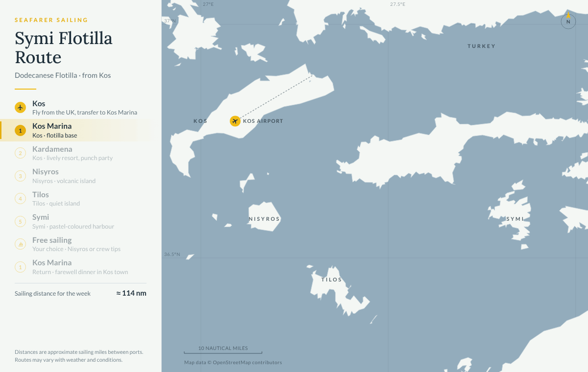This screenshot has width=588, height=372.
Task: Click the highlighted number 1 Kos Marina badge
Action: [20, 130]
